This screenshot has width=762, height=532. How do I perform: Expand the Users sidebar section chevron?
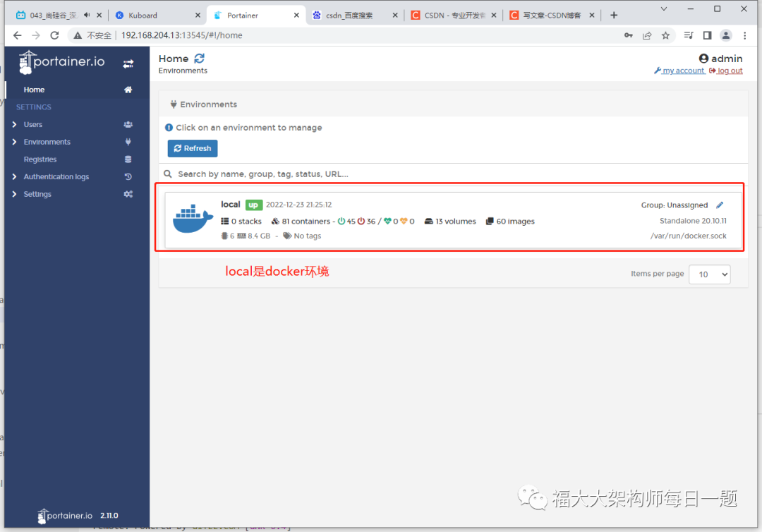[14, 124]
